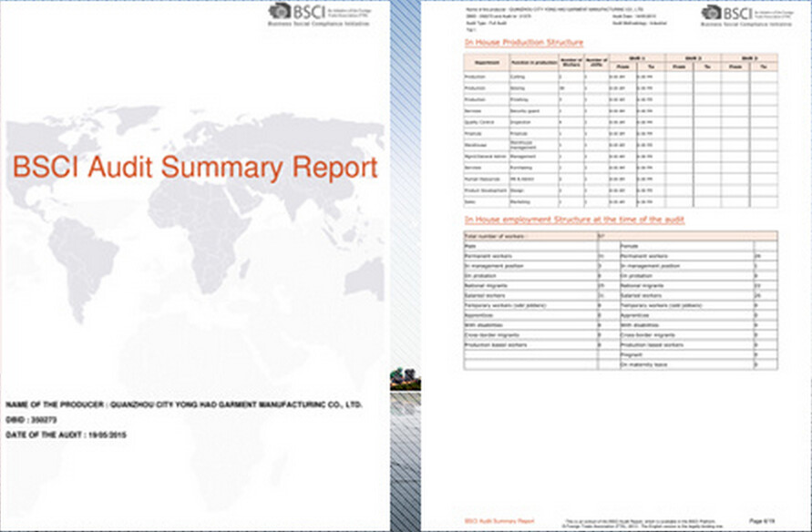
Task: Click the page number in the footer
Action: pyautogui.click(x=762, y=521)
